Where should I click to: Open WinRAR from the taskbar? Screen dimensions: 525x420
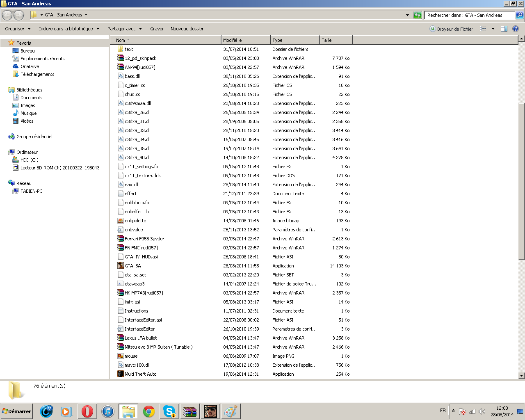(x=190, y=411)
